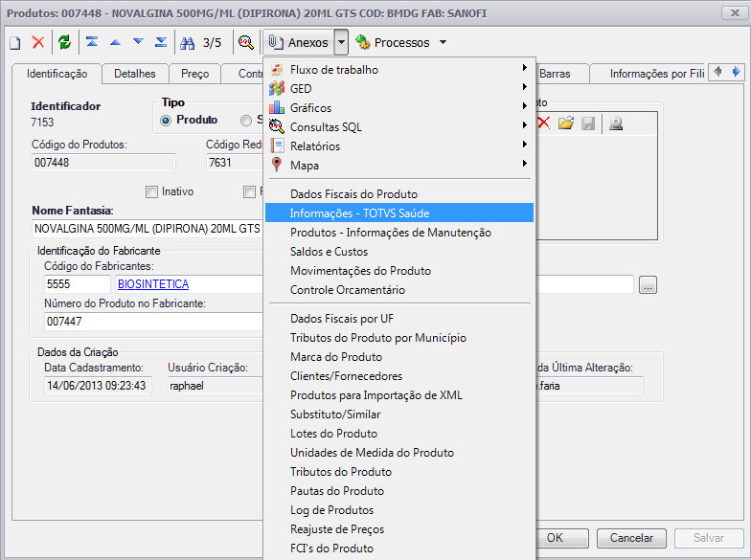Image resolution: width=751 pixels, height=560 pixels.
Task: Click the GED menu icon
Action: [x=277, y=88]
